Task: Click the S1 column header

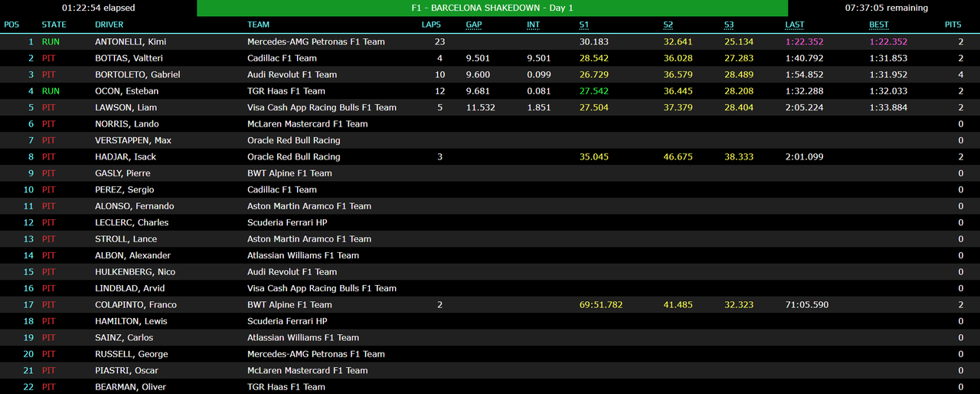Action: click(x=584, y=25)
